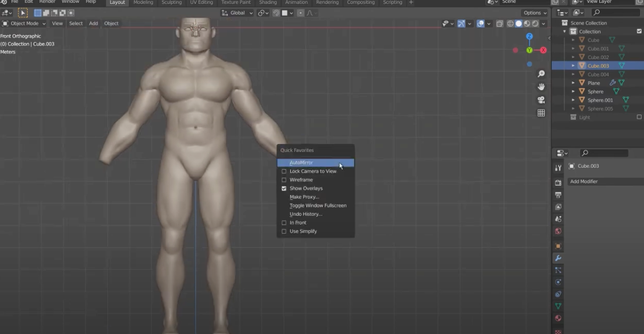Click the X axis on navigation gizmo
Viewport: 644px width, 334px height.
pos(543,50)
